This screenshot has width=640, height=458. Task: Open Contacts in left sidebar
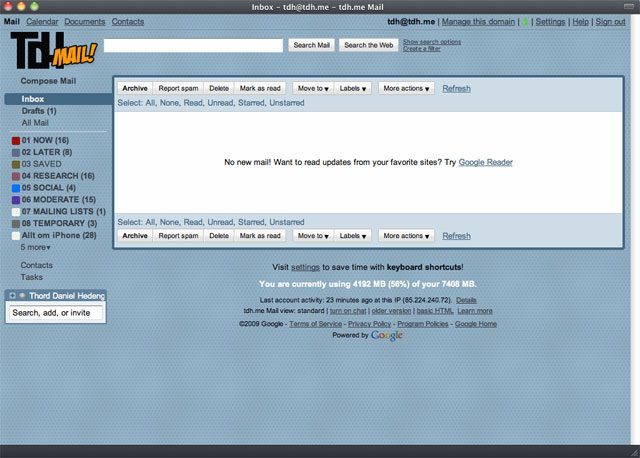tap(36, 265)
